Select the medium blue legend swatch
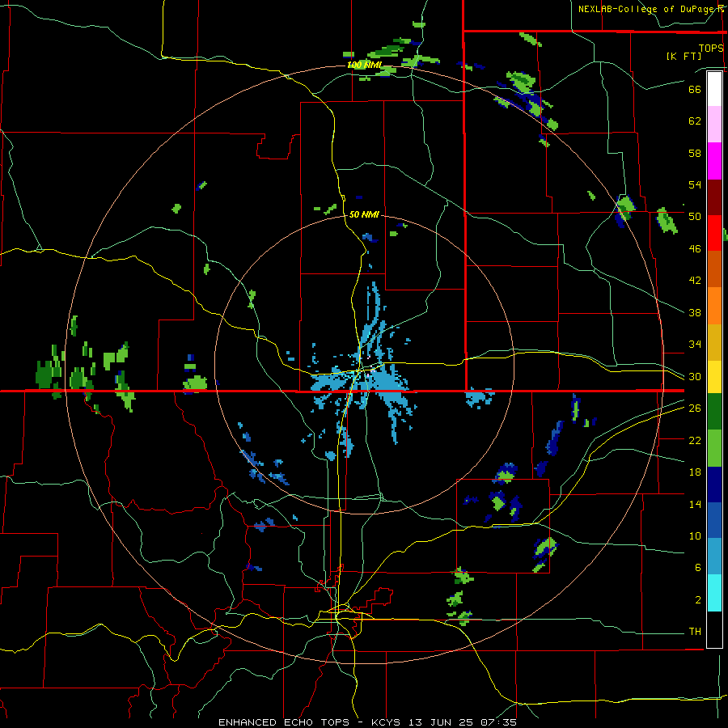728x728 pixels. point(714,520)
